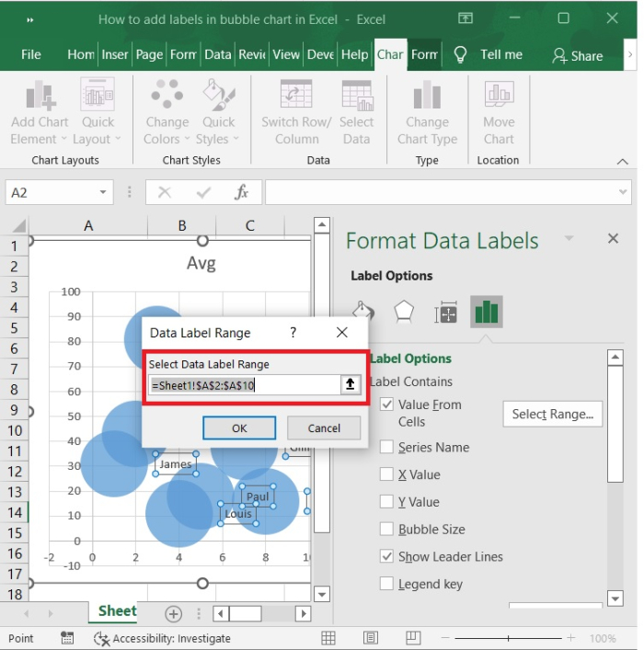Select the Fill & Line paint bucket icon
644x650 pixels.
(x=363, y=312)
